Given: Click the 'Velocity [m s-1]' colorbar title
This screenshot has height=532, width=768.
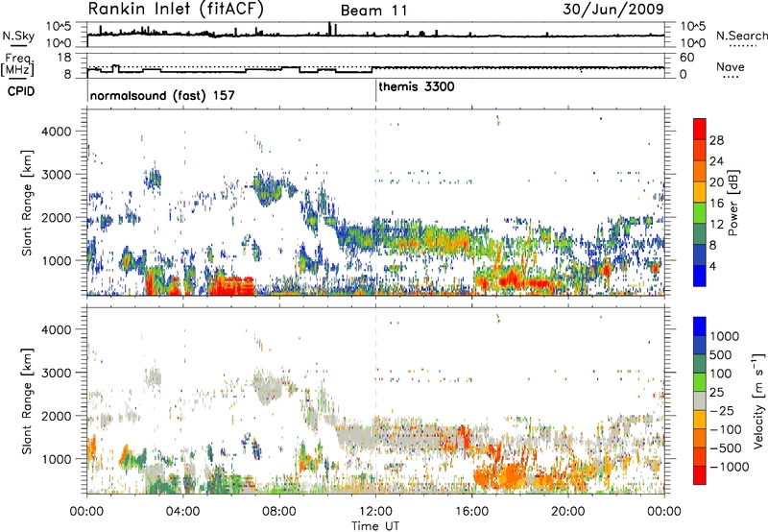Looking at the screenshot, I should (x=758, y=400).
